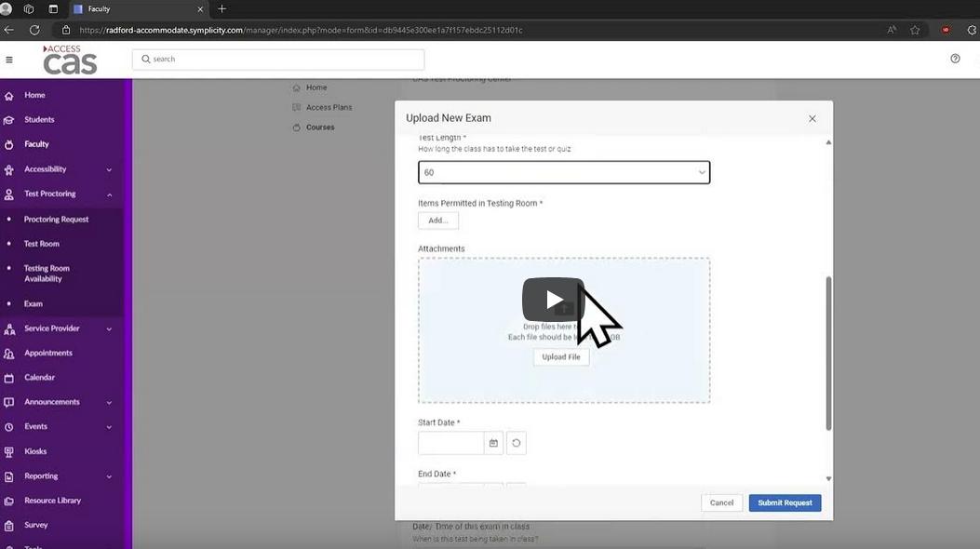
Task: Open Courses in the page navigation
Action: pos(320,127)
